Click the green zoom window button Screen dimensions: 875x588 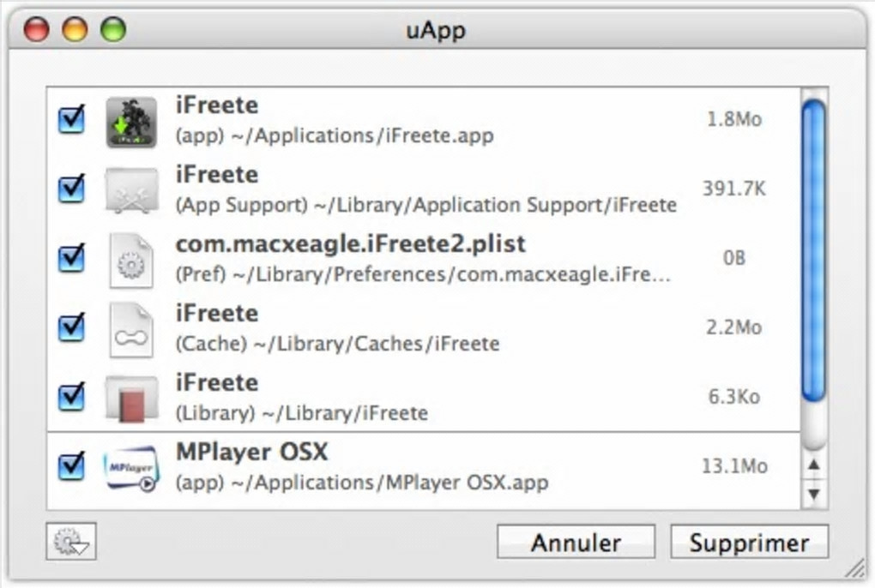click(112, 30)
